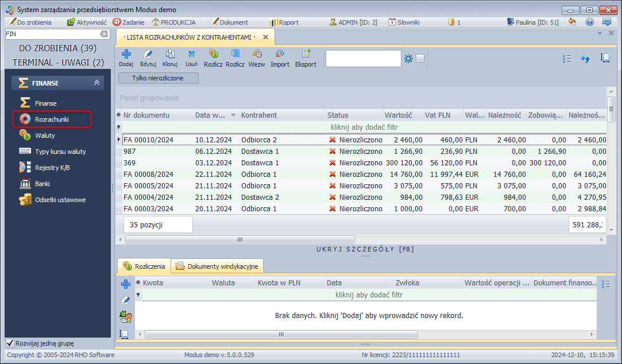
Task: Collapse details via UKRYJ SZCZEGÓŁY [F8]
Action: (365, 249)
